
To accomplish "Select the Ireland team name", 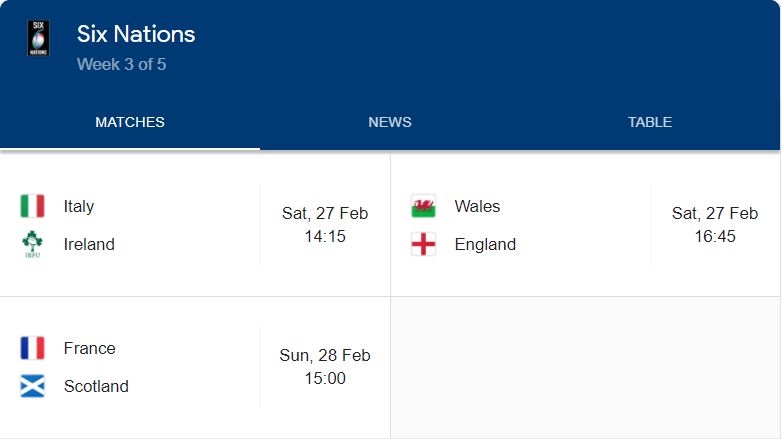I will [x=89, y=244].
